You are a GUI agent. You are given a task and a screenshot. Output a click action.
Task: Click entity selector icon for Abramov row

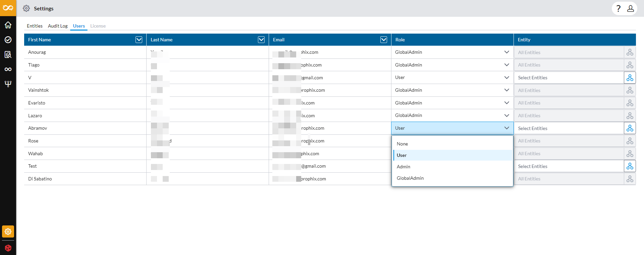tap(630, 128)
